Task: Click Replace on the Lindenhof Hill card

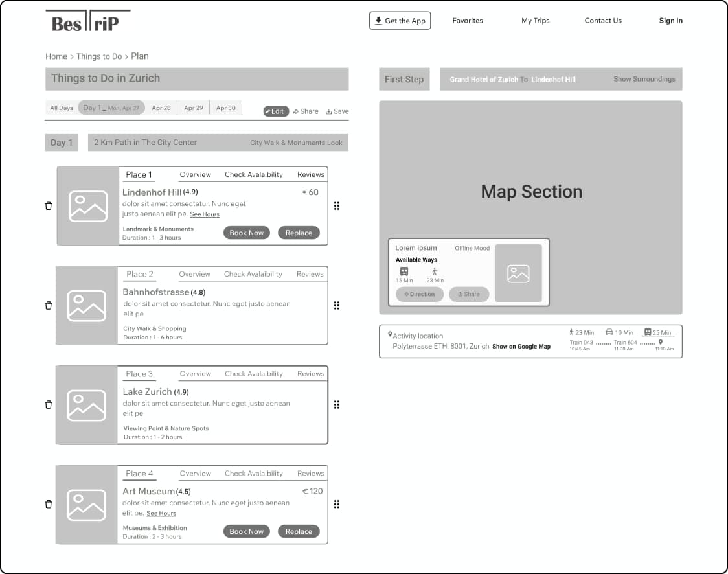Action: [299, 233]
